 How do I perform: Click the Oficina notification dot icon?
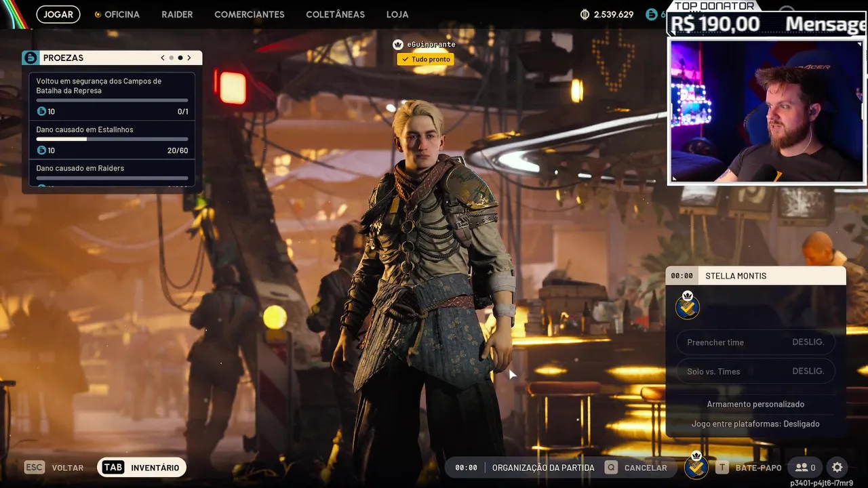coord(98,14)
